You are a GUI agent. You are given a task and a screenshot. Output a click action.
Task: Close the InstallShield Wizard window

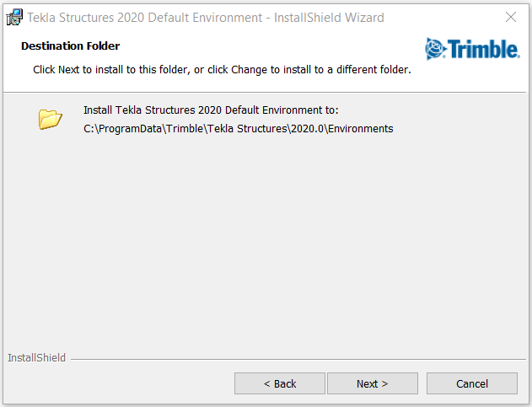(511, 17)
